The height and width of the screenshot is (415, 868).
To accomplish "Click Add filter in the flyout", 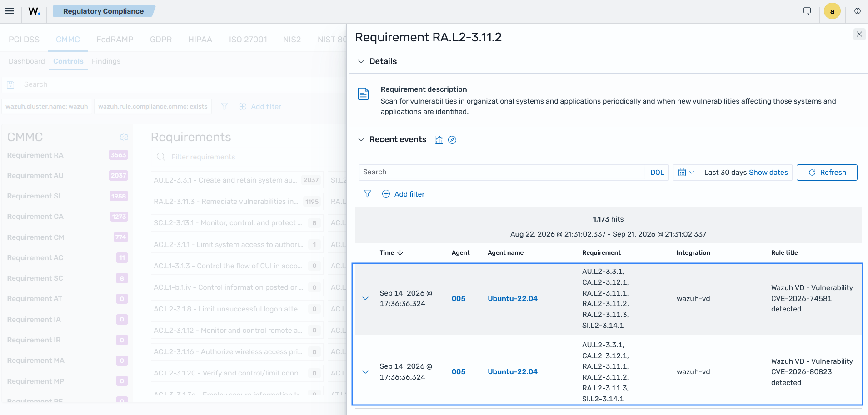I will (403, 194).
